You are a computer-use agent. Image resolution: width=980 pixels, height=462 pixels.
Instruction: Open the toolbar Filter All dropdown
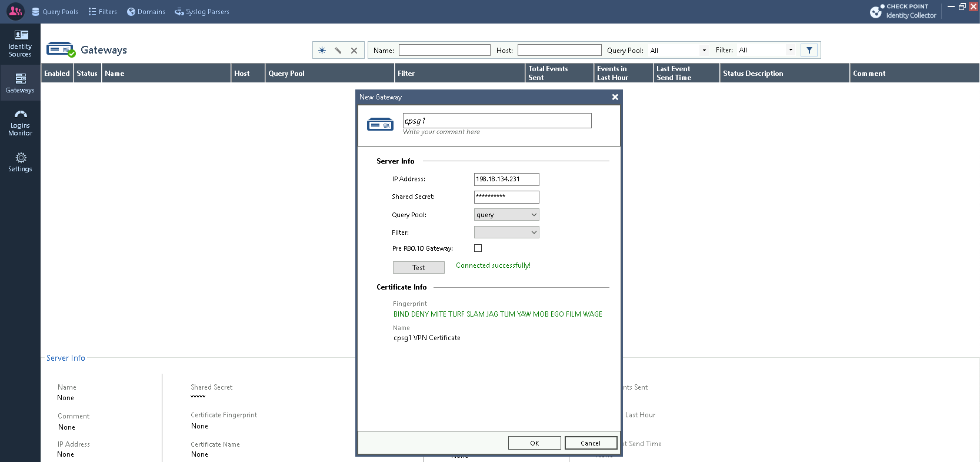[766, 51]
